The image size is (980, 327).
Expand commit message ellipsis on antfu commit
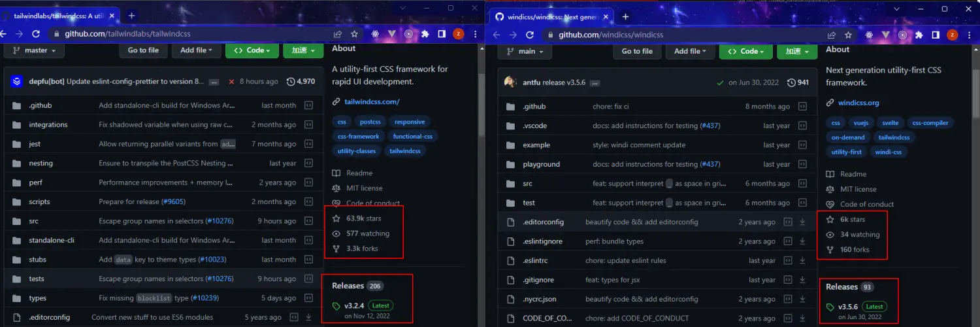pos(595,83)
